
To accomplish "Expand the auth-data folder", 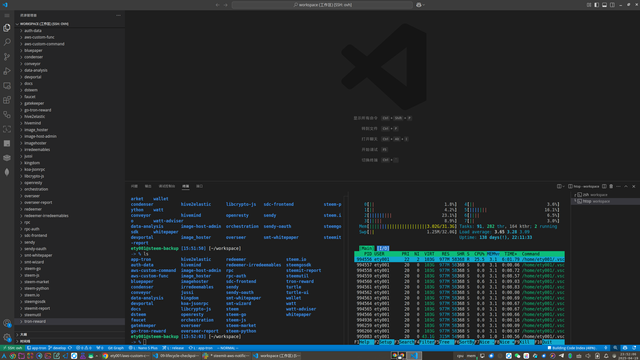I will [70, 31].
